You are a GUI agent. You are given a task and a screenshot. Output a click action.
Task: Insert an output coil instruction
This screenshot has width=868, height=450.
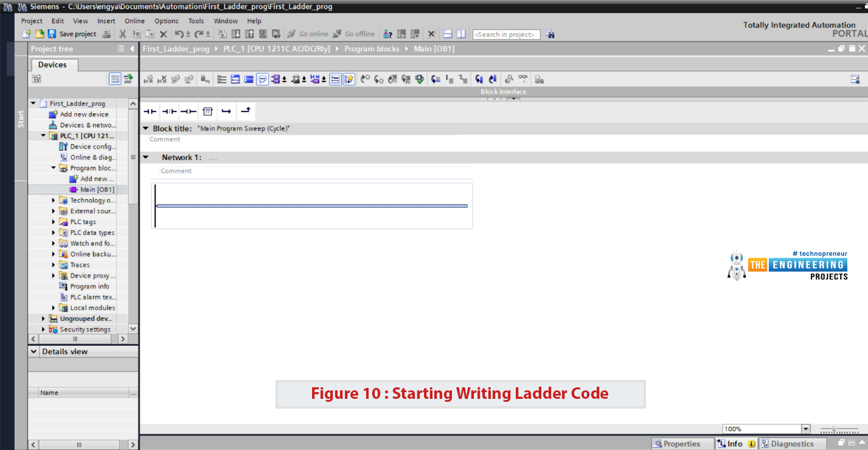click(189, 111)
